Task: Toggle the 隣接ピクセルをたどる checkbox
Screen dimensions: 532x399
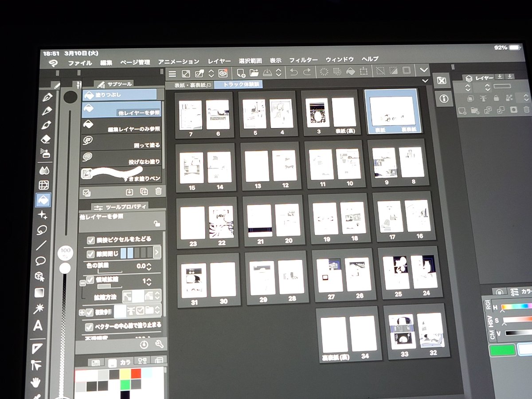Action: pyautogui.click(x=90, y=240)
